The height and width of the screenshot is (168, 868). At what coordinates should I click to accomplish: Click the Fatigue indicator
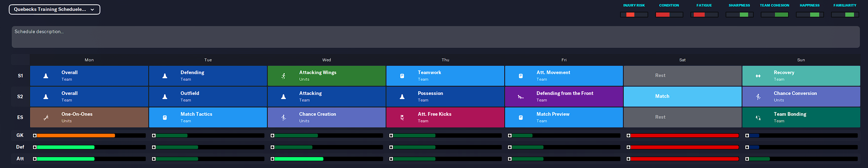tap(704, 15)
